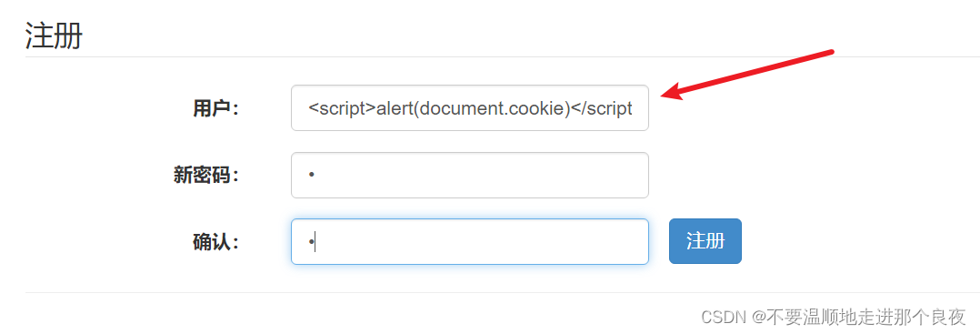
Task: Click inside the 确认 confirm password field
Action: point(469,241)
